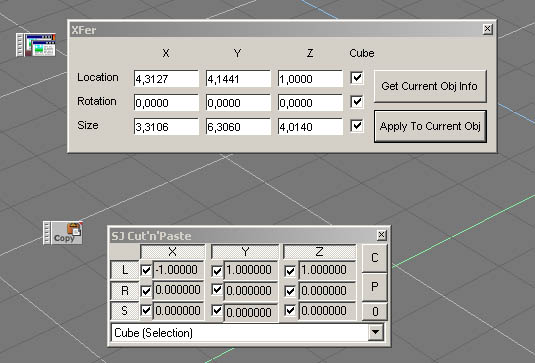Toggle the S row X checkbox in Cut'n'Paste
535x363 pixels.
coord(146,310)
